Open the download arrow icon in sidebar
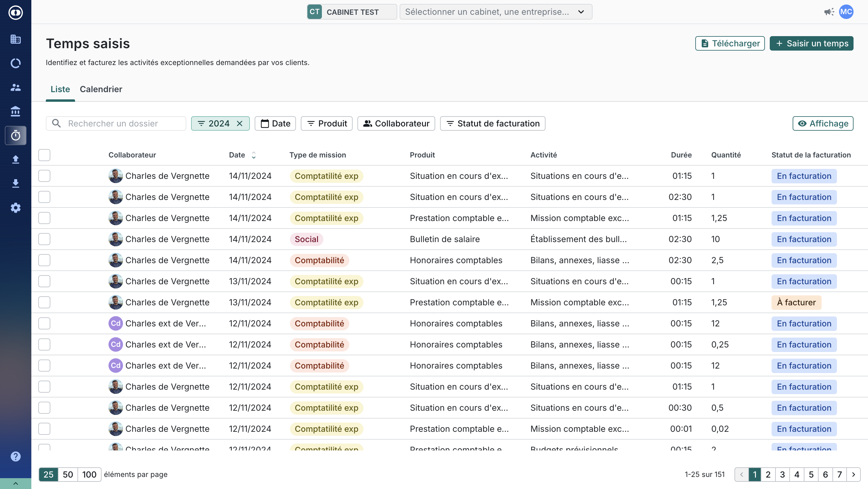 click(x=15, y=183)
